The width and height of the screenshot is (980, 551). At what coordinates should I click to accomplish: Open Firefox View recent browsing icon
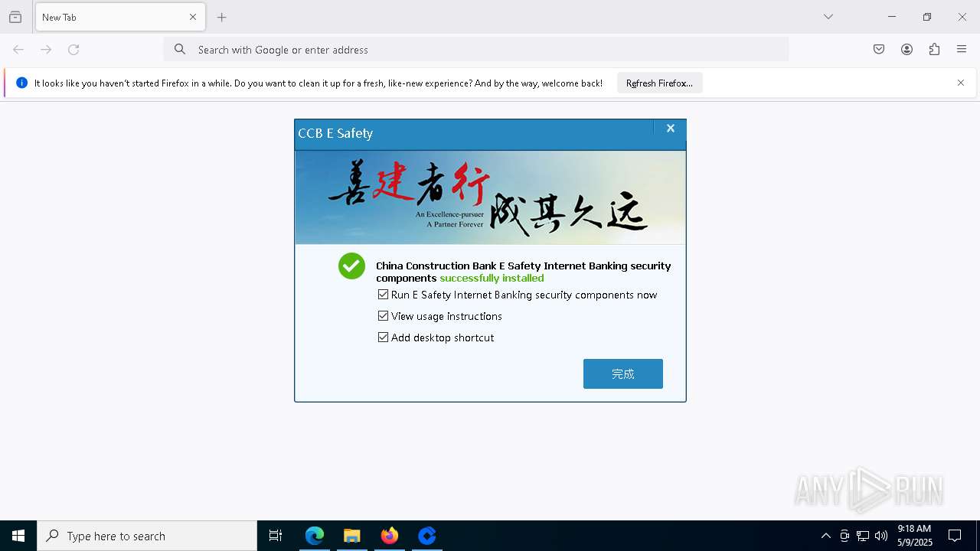tap(15, 17)
